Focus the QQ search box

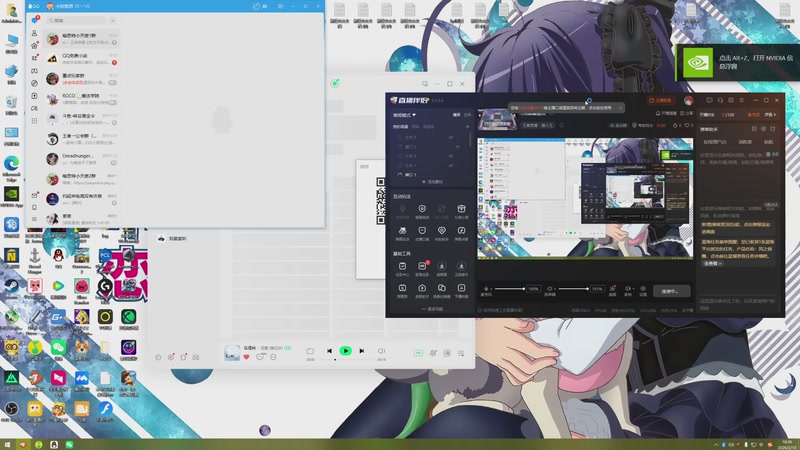[x=76, y=20]
